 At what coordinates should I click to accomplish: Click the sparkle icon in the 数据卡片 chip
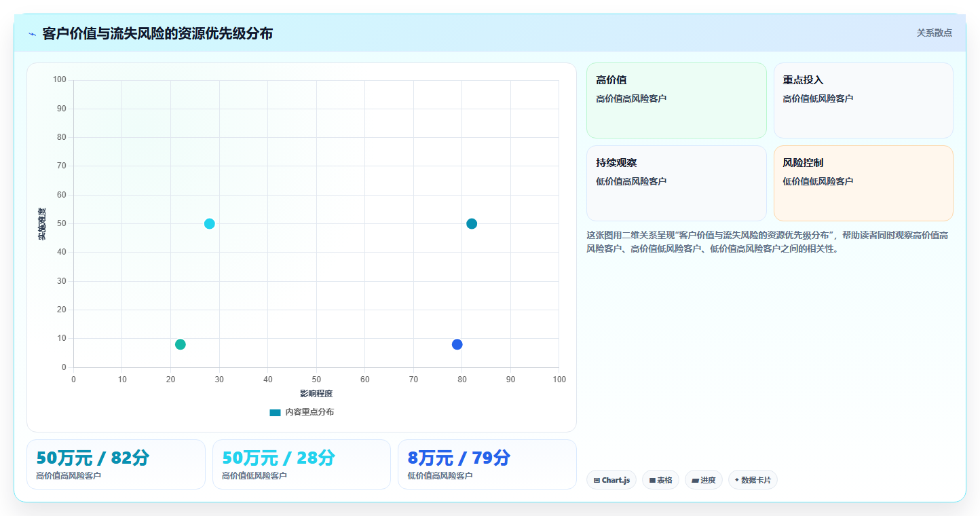736,479
